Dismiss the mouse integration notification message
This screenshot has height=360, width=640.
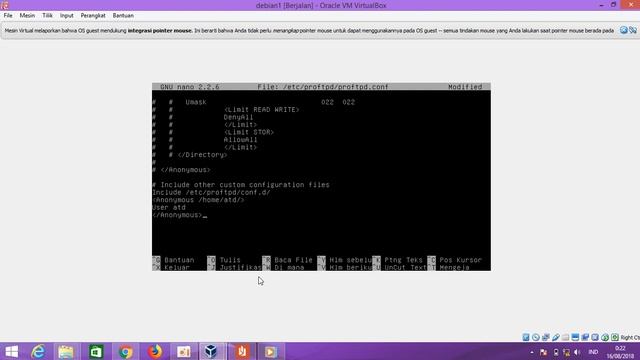click(623, 30)
